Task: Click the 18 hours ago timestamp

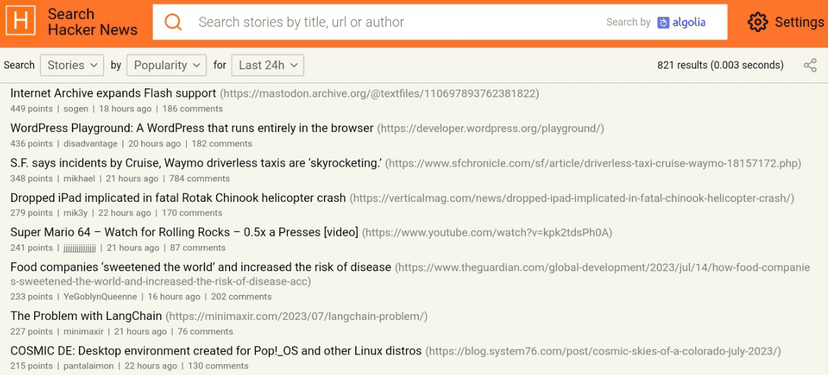Action: [125, 109]
